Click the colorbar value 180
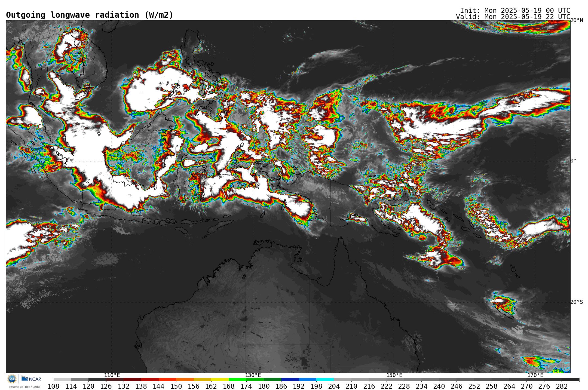Viewport: 588px width, 390px height. (x=264, y=386)
